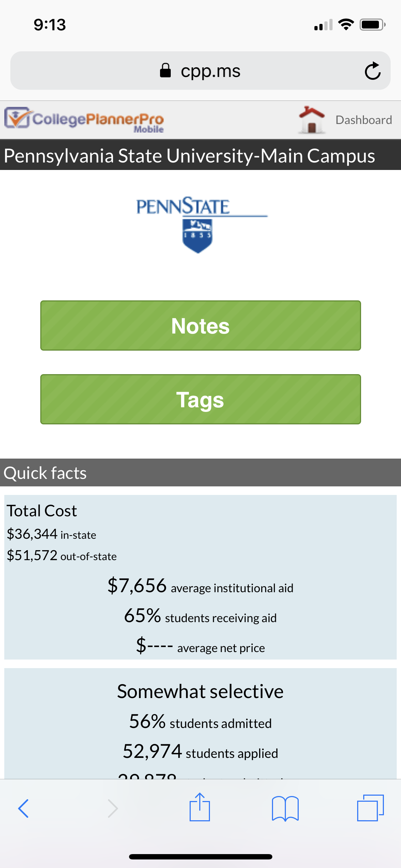Image resolution: width=401 pixels, height=868 pixels.
Task: Tap the Dashboard link text
Action: [x=364, y=120]
